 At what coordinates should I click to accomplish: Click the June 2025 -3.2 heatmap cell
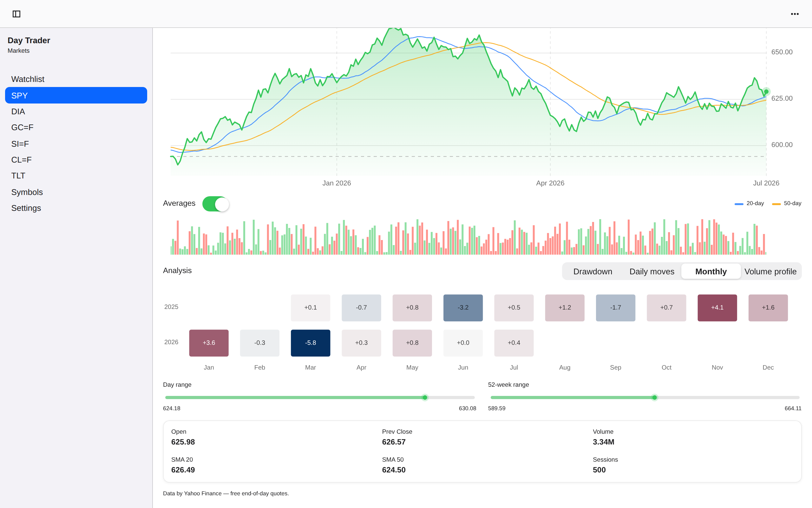pyautogui.click(x=463, y=308)
